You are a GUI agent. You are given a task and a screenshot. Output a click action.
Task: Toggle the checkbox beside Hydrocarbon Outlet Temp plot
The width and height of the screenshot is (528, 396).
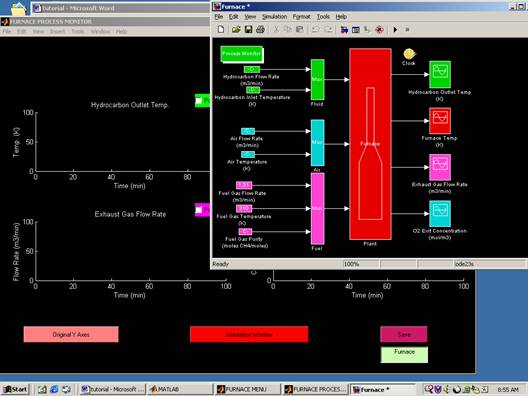(199, 100)
